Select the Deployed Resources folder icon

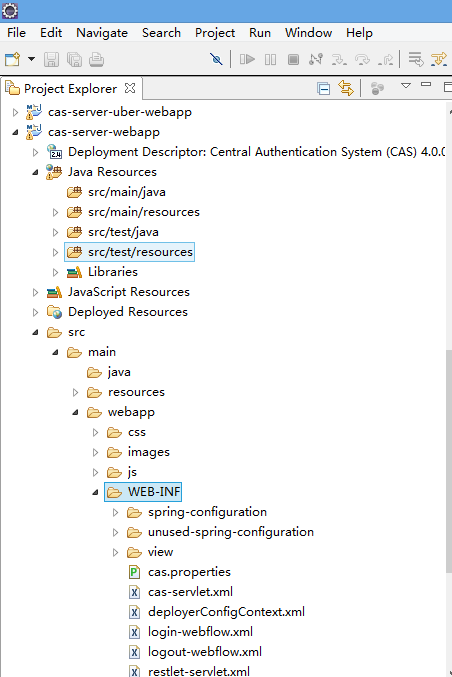(x=54, y=312)
